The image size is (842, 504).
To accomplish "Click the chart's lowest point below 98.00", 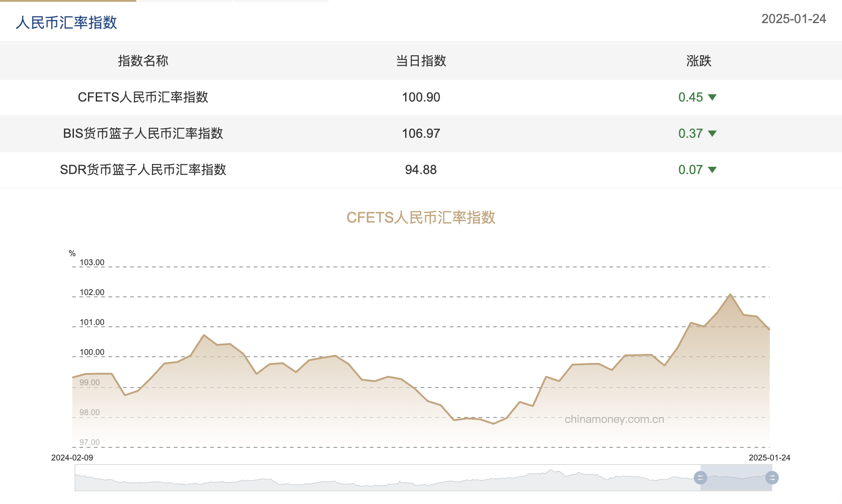I will (494, 423).
